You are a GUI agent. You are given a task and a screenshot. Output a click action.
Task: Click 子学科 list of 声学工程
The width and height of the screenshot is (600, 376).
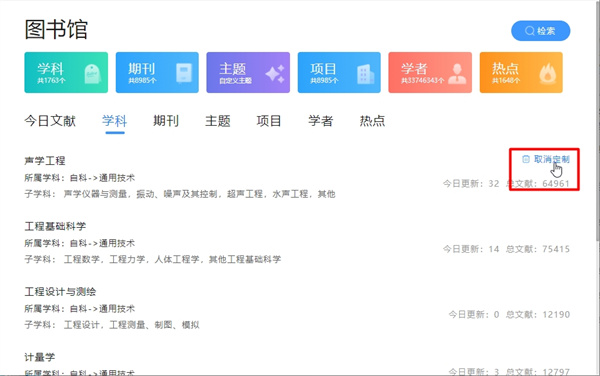click(x=180, y=194)
